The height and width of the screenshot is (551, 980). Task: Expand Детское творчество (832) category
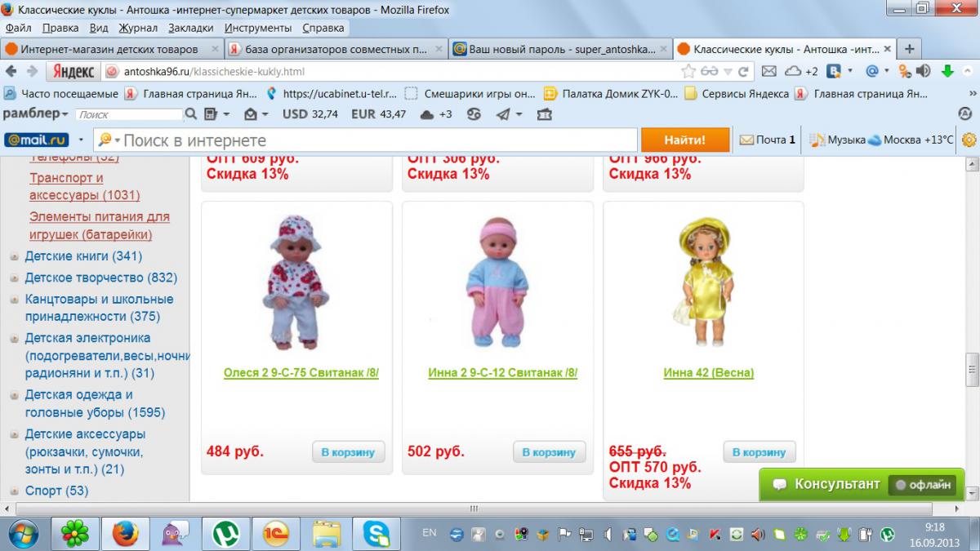pyautogui.click(x=15, y=278)
